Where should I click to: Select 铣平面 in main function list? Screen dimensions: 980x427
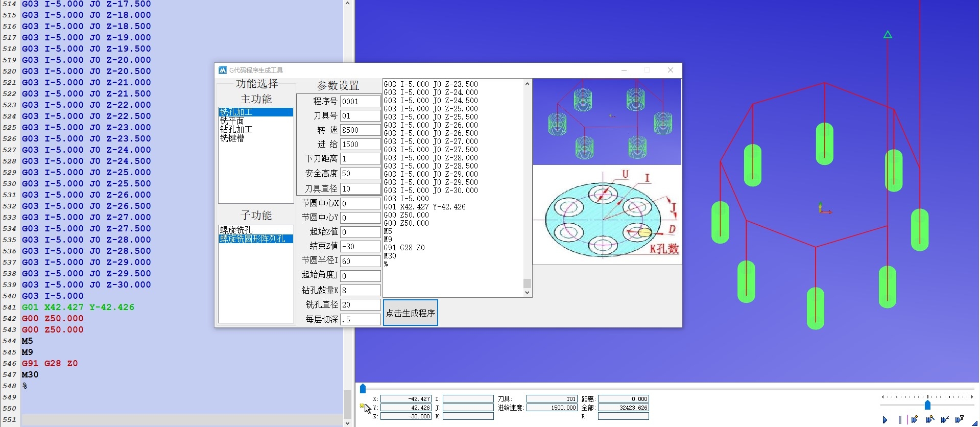coord(232,121)
